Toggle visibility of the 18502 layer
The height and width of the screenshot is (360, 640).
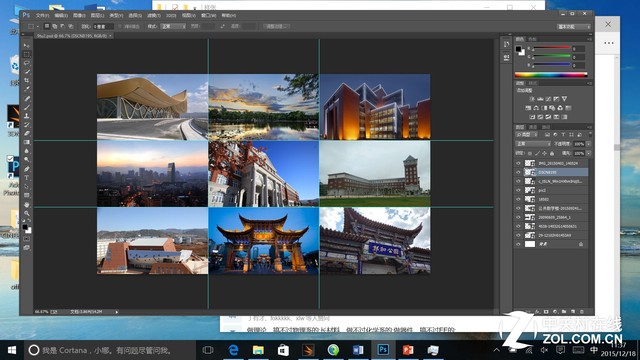(518, 199)
